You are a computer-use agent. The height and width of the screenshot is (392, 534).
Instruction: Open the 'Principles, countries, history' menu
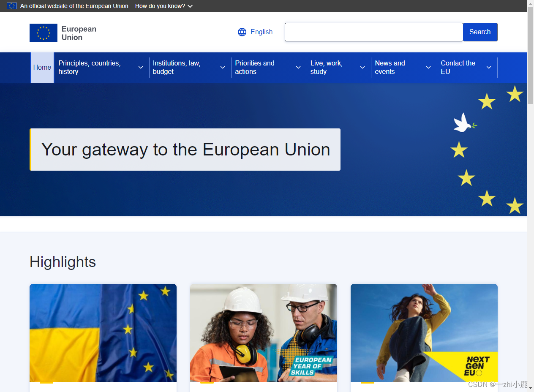click(x=101, y=68)
